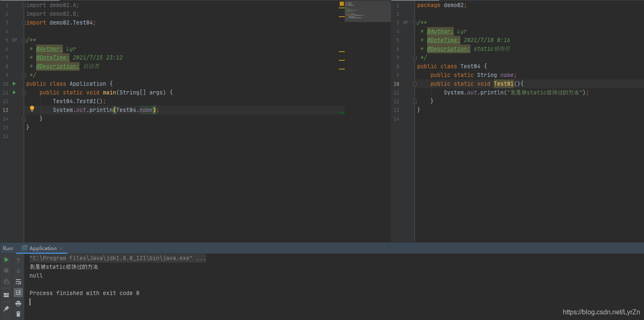Click 'null' in console output
This screenshot has width=644, height=320.
[x=36, y=275]
